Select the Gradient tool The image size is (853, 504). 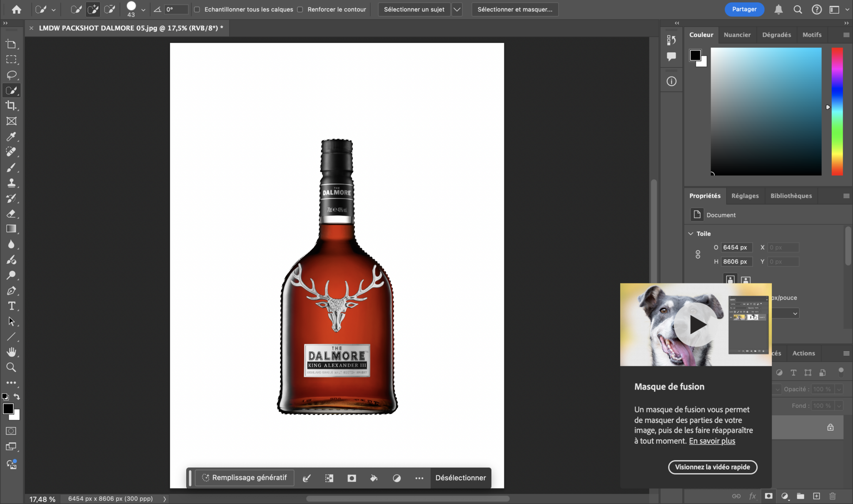click(x=11, y=229)
